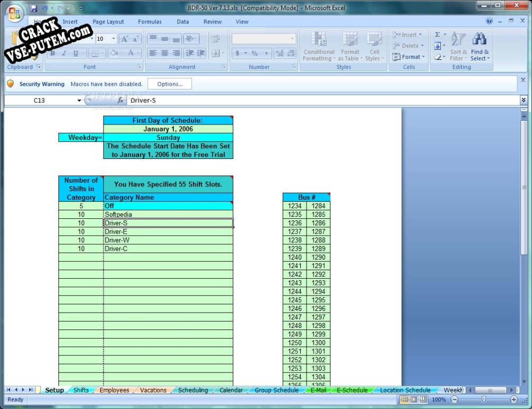Switch to the Formulas ribbon tab
The width and height of the screenshot is (532, 409).
click(x=150, y=22)
